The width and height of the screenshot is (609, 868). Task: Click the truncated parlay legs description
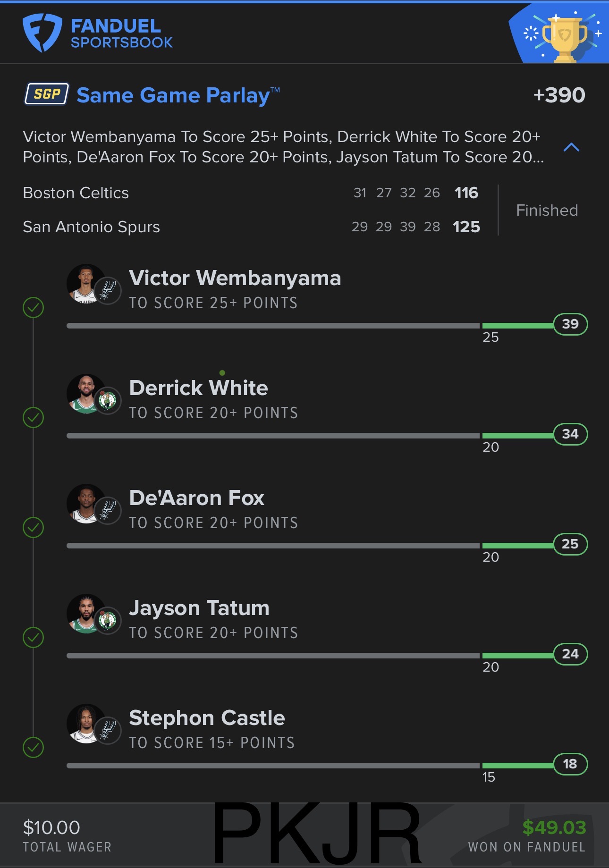point(283,147)
